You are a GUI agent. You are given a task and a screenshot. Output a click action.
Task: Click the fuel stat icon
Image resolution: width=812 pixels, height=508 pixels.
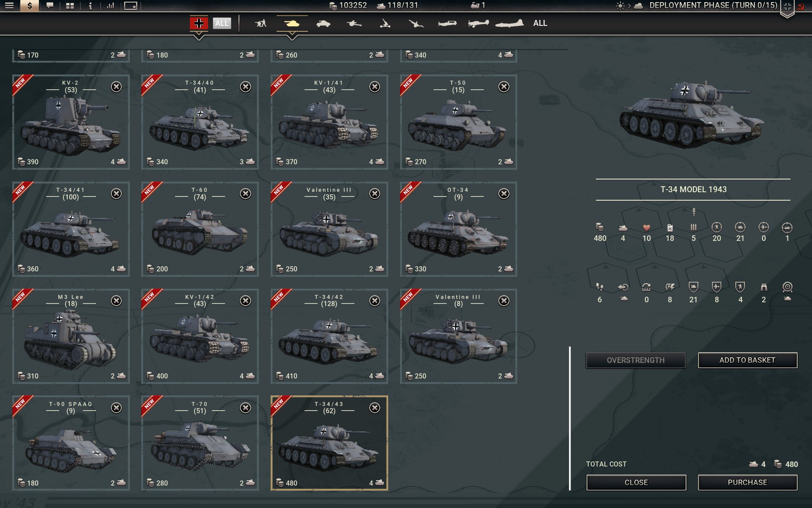click(670, 228)
